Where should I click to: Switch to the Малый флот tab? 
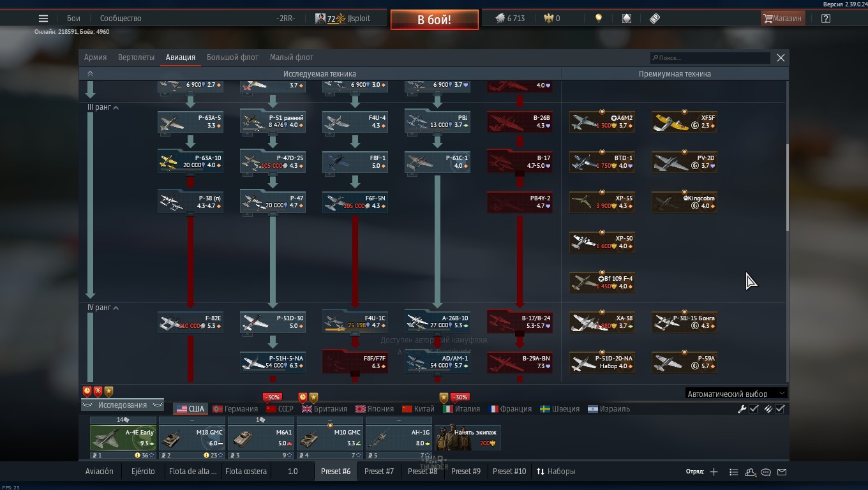coord(291,57)
